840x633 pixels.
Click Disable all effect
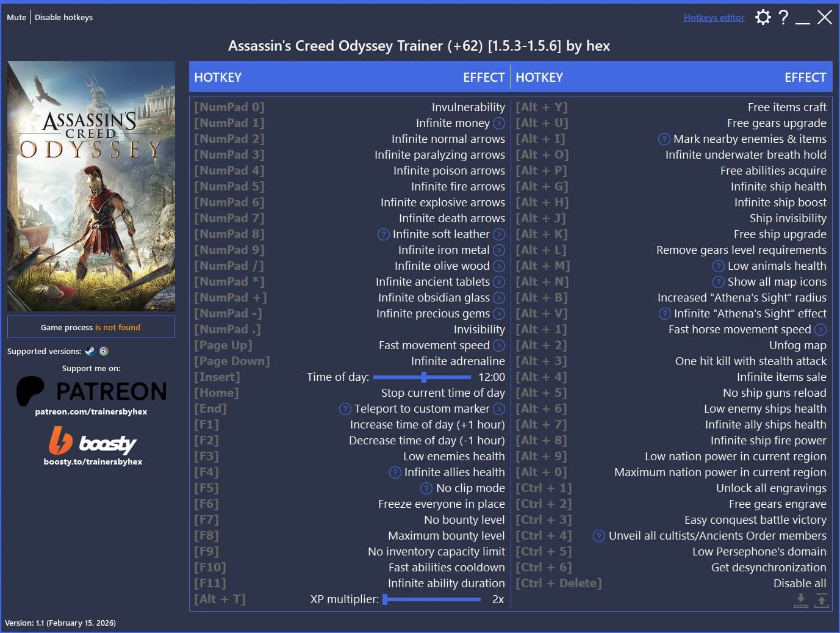[x=800, y=584]
